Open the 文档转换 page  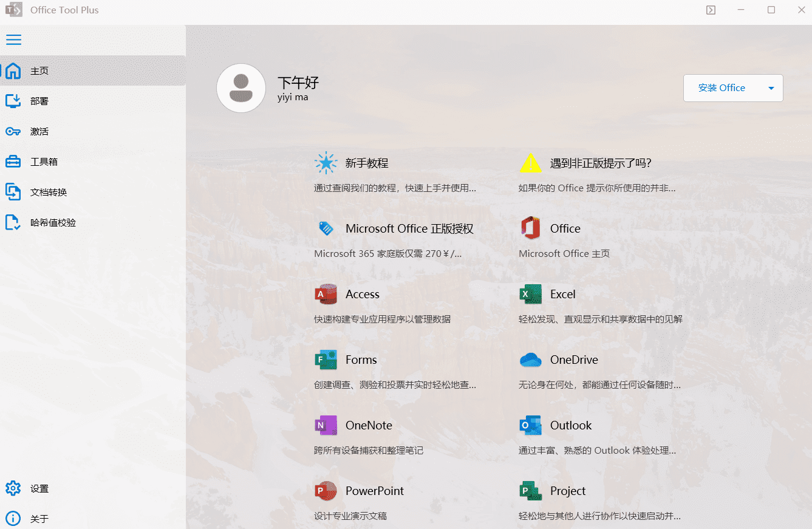93,193
